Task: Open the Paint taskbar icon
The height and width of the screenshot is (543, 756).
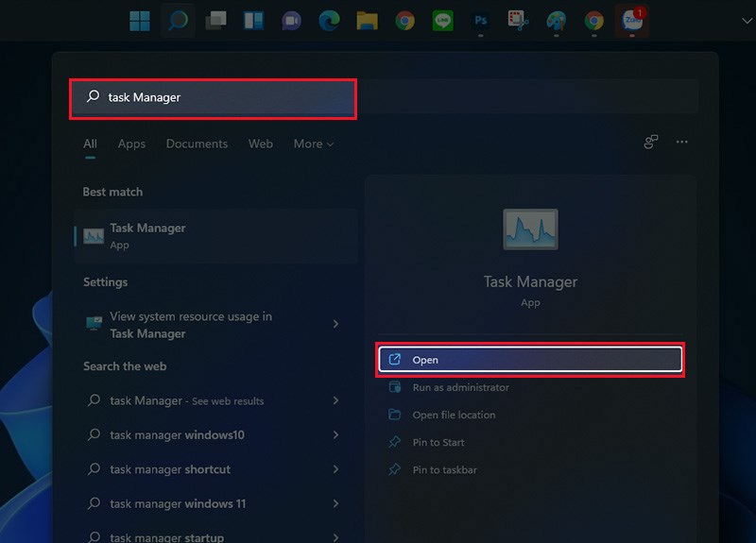Action: point(557,21)
